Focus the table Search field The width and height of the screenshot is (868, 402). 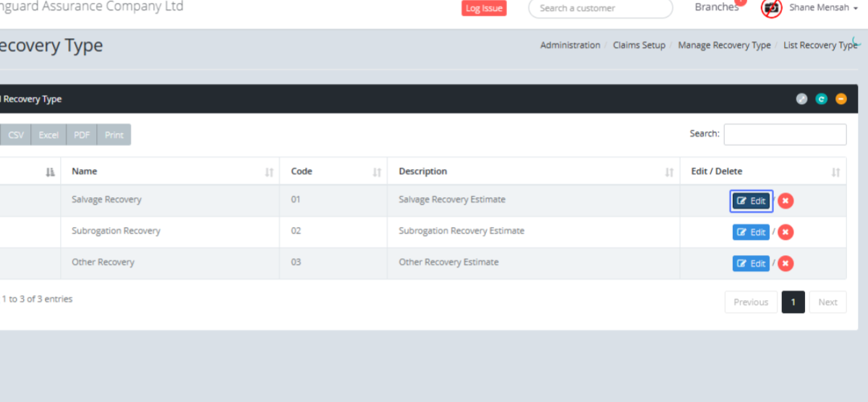[x=785, y=134]
